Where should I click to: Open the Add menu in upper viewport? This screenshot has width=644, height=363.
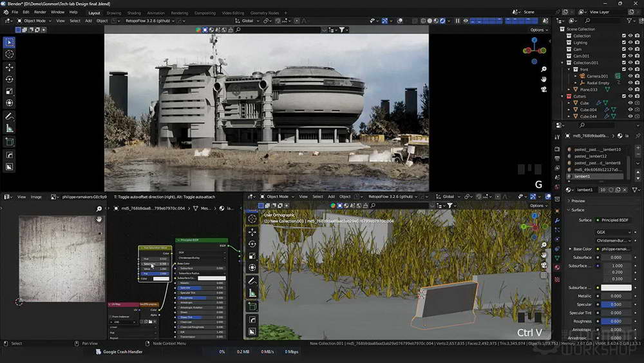(88, 21)
